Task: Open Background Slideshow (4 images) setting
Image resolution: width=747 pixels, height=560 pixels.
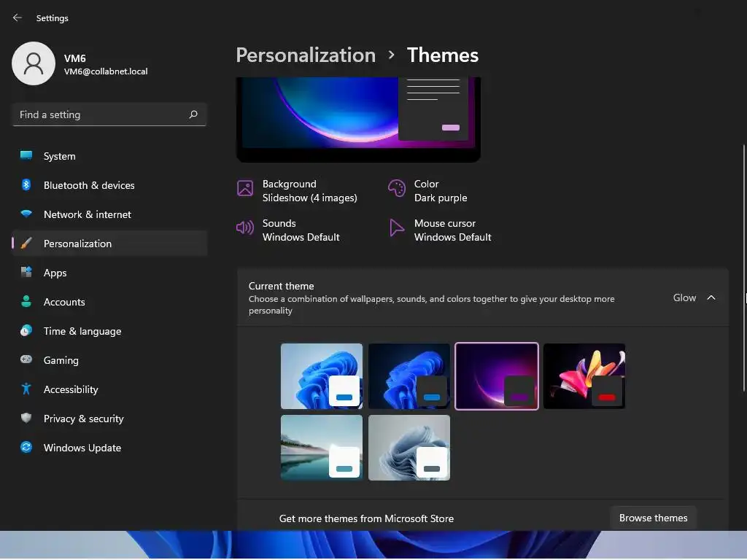Action: pyautogui.click(x=298, y=191)
